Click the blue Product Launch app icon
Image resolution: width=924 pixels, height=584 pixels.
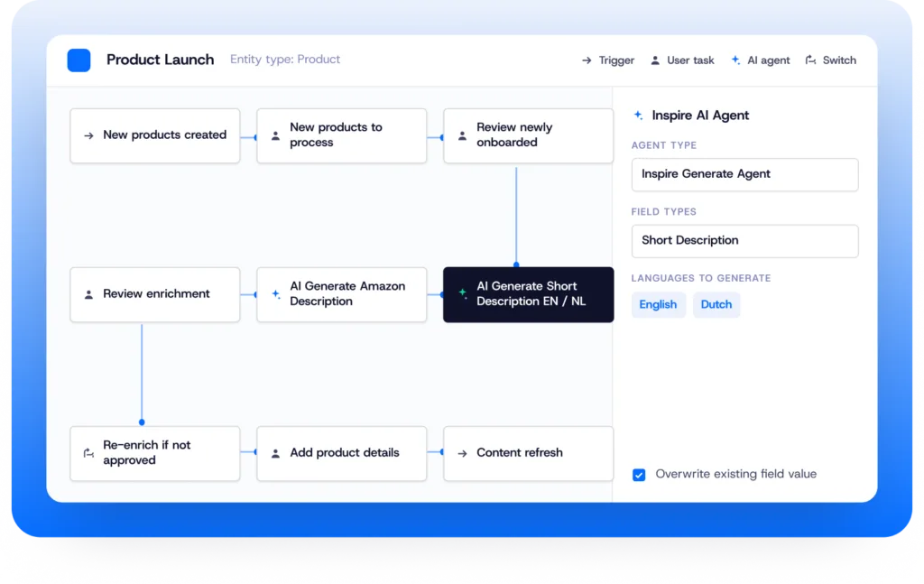[79, 60]
